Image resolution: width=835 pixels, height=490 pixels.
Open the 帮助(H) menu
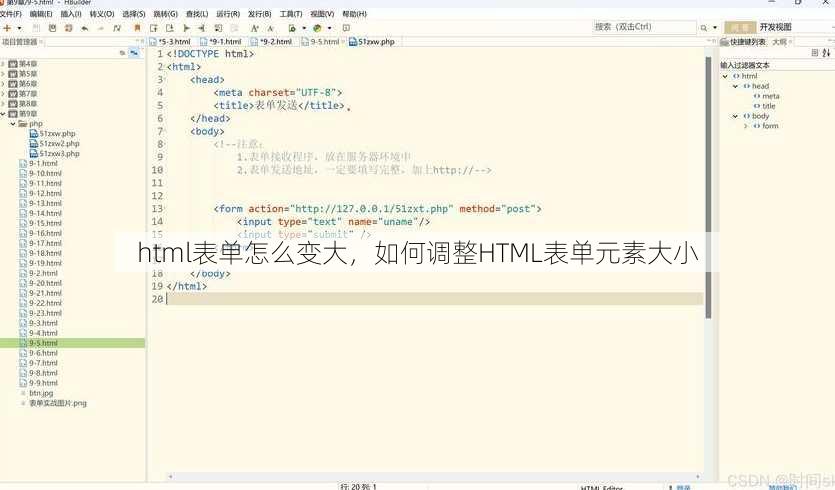tap(355, 14)
